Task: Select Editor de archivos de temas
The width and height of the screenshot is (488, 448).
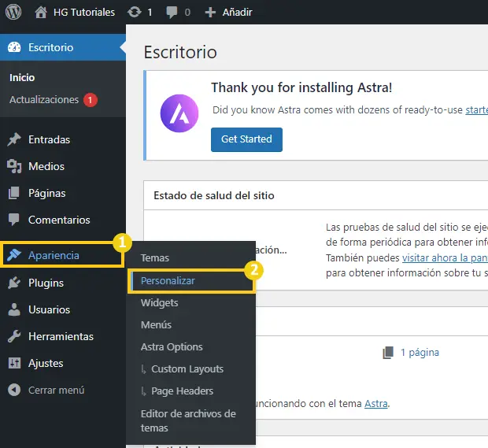Action: click(188, 420)
